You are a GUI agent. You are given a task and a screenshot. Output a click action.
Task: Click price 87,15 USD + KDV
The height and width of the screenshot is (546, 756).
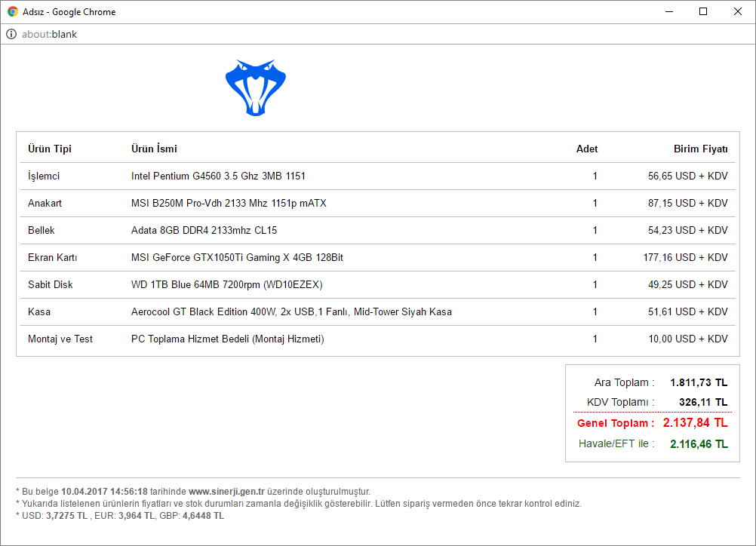click(x=687, y=203)
